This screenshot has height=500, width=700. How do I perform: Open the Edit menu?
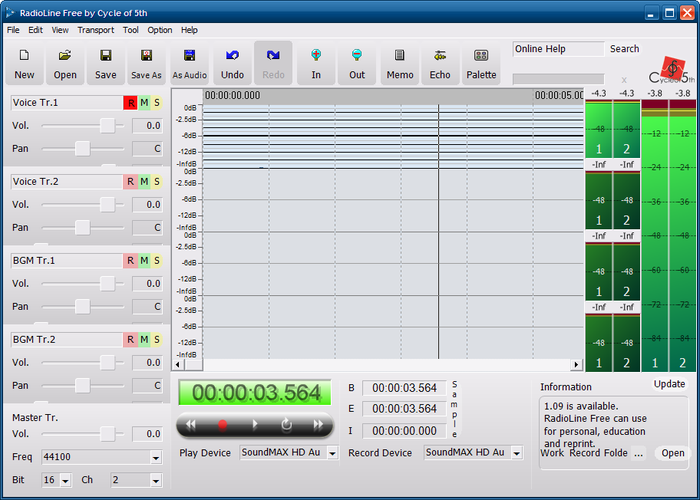point(35,30)
